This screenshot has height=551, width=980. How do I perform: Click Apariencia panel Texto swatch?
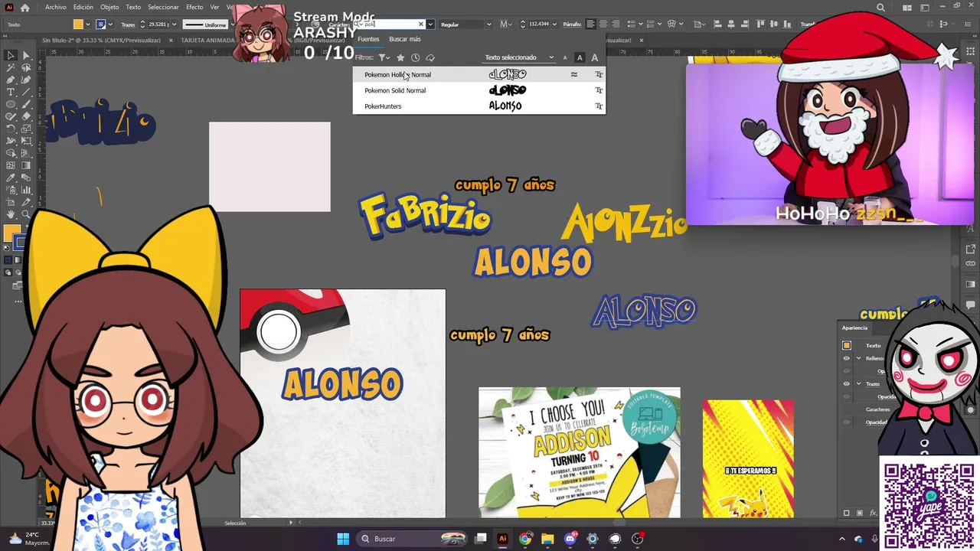pyautogui.click(x=847, y=345)
